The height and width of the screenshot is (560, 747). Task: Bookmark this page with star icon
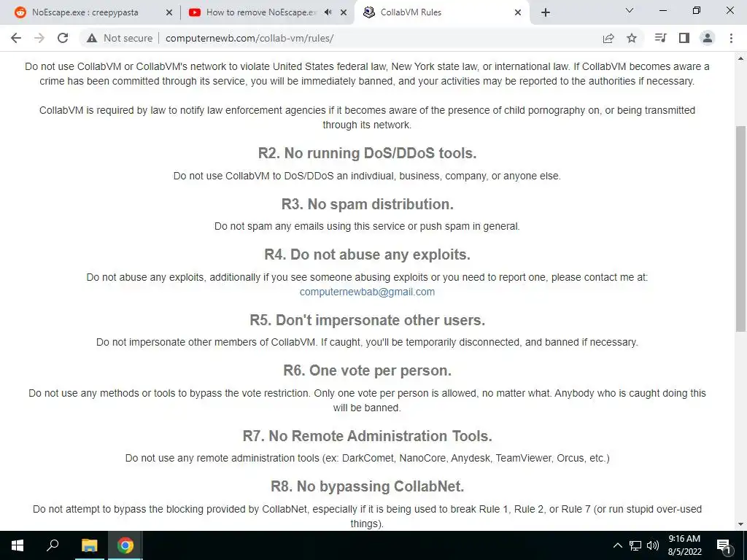(x=632, y=38)
